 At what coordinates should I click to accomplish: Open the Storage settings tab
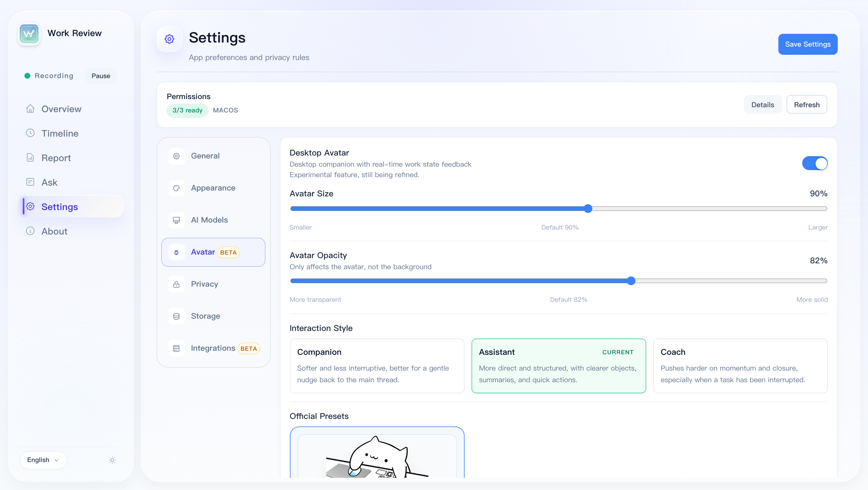pos(213,316)
